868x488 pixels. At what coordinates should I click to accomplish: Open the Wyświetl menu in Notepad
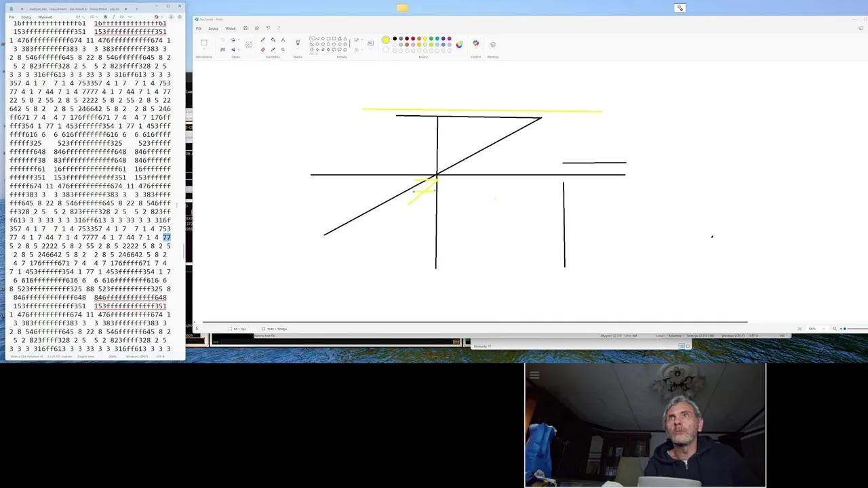[45, 17]
